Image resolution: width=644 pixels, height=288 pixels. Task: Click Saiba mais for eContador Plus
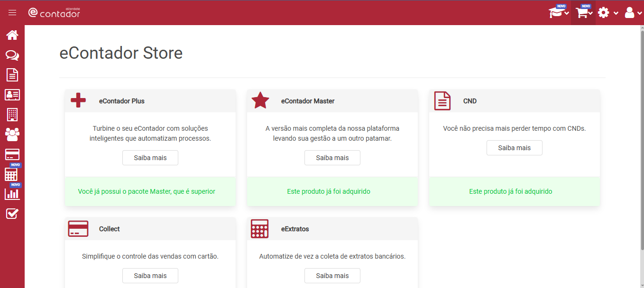click(x=150, y=158)
